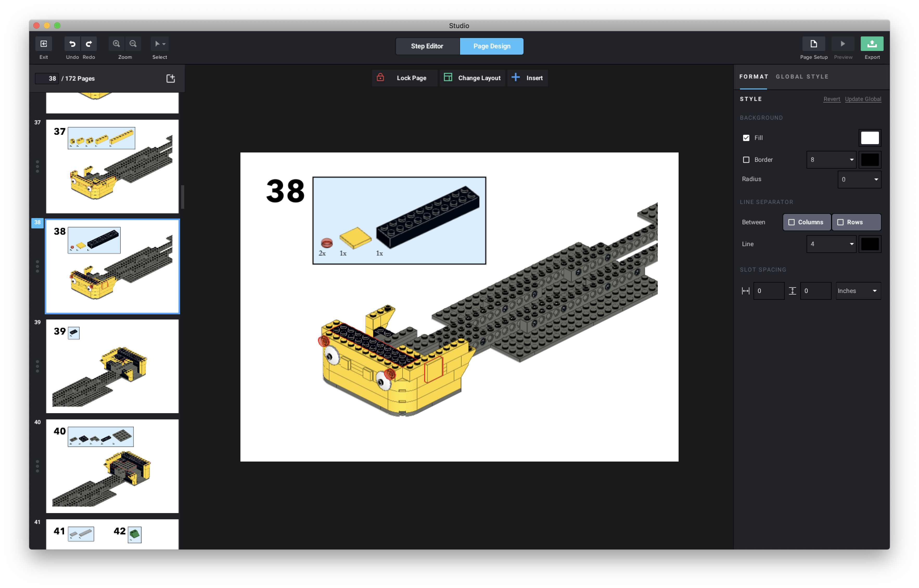Viewport: 919px width, 588px height.
Task: Open the FORMAT tab
Action: click(x=754, y=77)
